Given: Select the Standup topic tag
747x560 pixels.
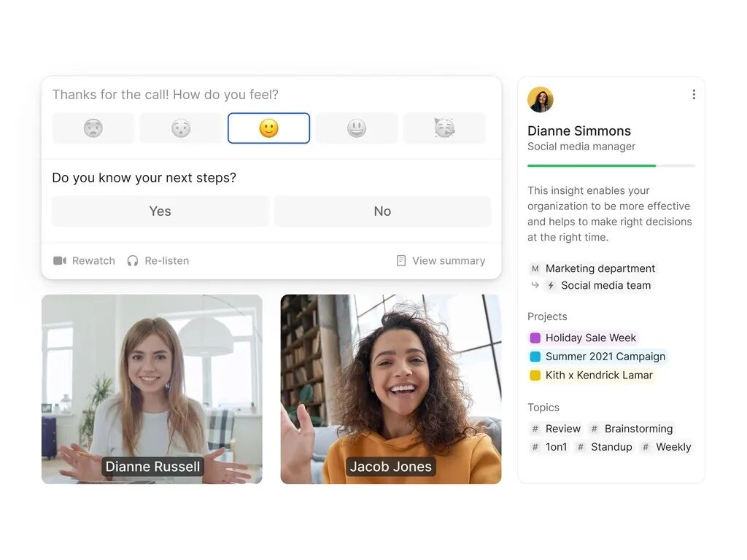Looking at the screenshot, I should click(611, 447).
